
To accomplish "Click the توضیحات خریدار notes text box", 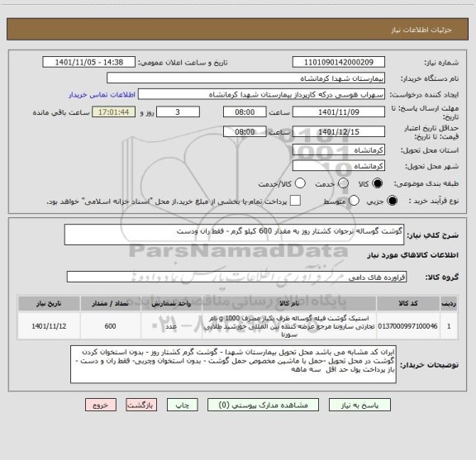I will click(233, 364).
